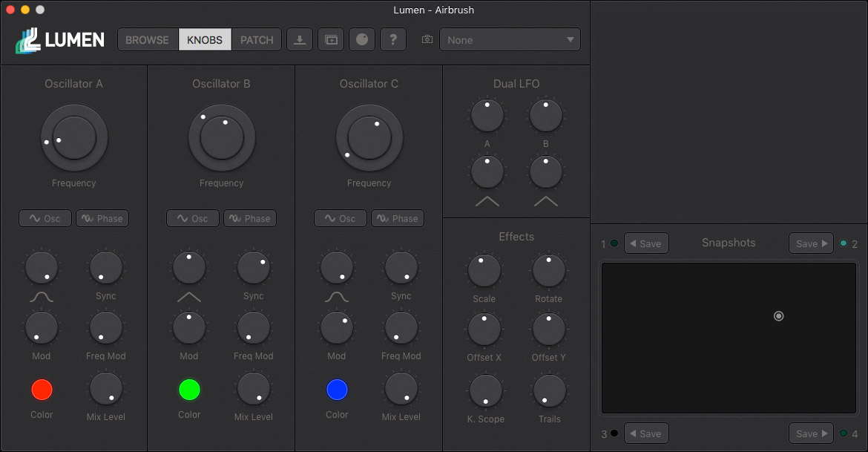Click the round knob icon in the toolbar
Screen dimensions: 868x452
[362, 40]
